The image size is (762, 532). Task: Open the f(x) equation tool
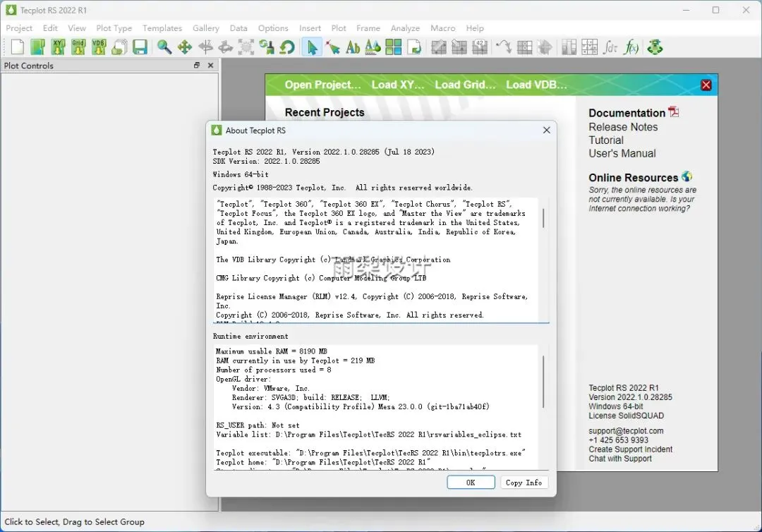tap(631, 47)
